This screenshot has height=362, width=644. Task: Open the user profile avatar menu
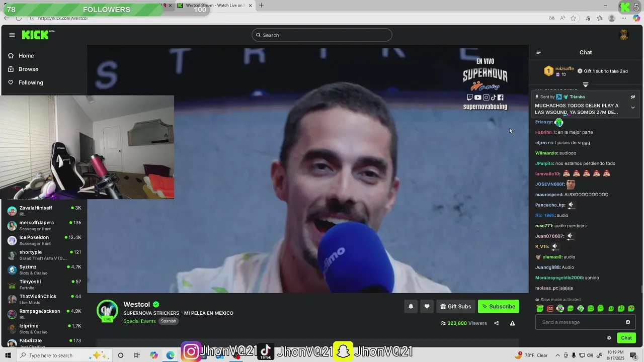point(624,35)
